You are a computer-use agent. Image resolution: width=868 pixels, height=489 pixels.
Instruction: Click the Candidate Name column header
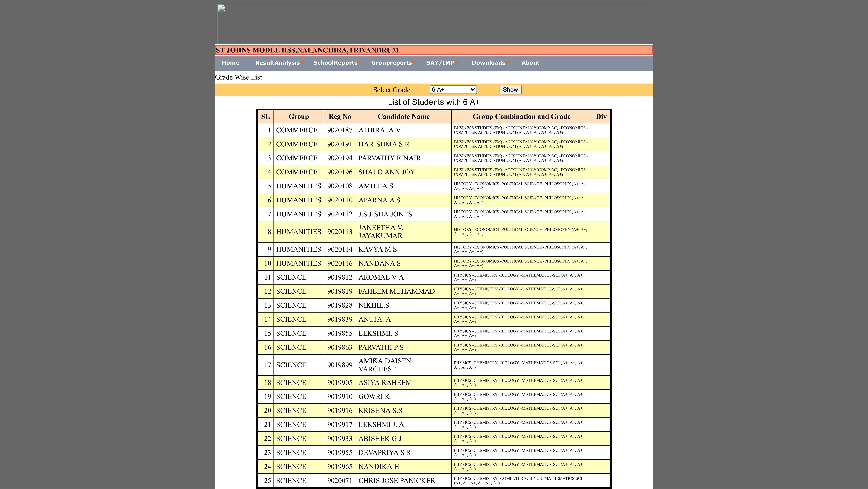(403, 117)
